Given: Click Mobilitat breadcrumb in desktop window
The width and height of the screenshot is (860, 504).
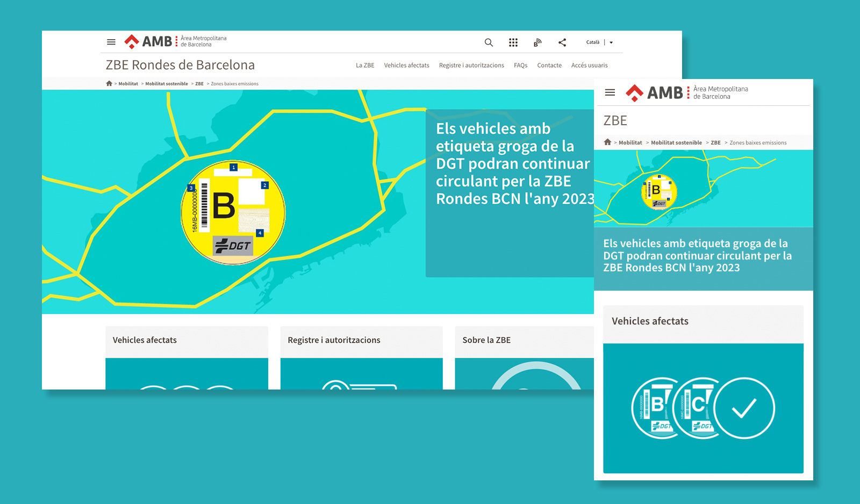Looking at the screenshot, I should (x=128, y=84).
